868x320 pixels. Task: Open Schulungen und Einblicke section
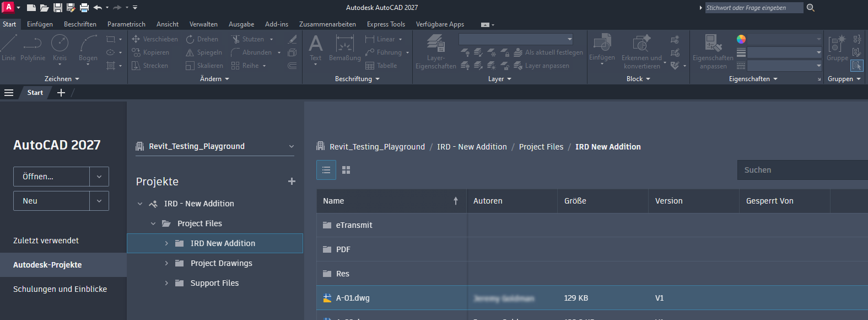click(60, 289)
